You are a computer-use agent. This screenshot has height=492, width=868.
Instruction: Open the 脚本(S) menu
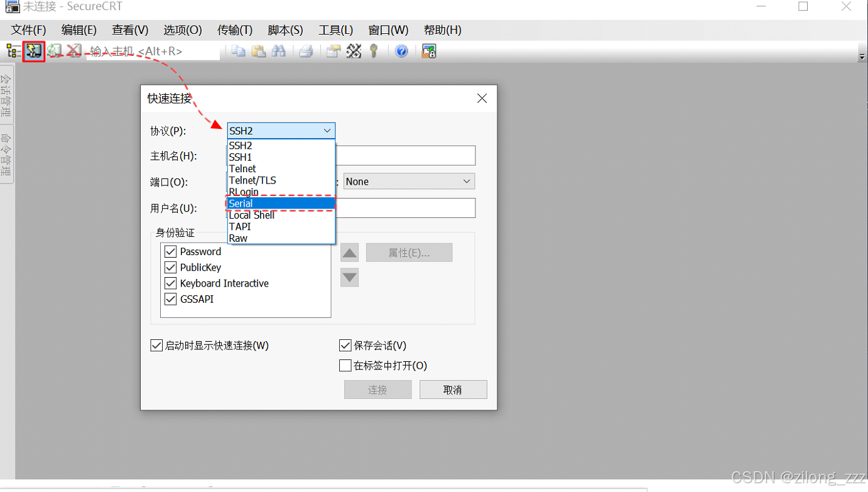coord(285,30)
